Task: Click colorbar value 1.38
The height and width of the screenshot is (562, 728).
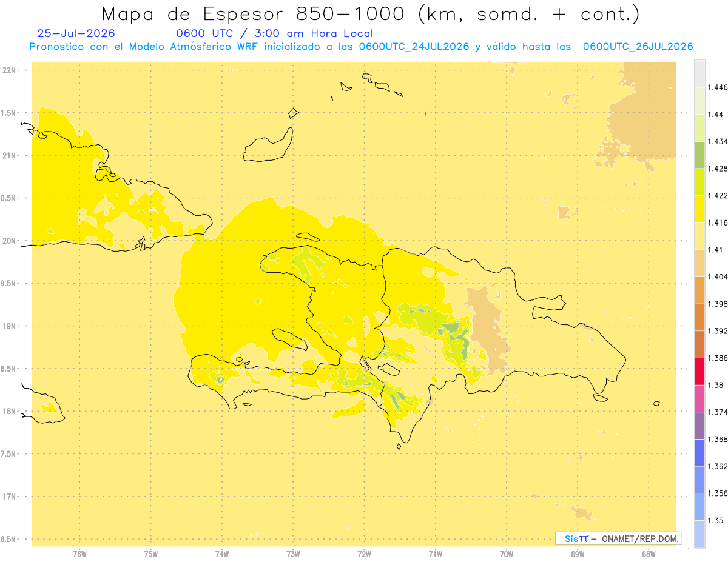Action: pyautogui.click(x=715, y=385)
